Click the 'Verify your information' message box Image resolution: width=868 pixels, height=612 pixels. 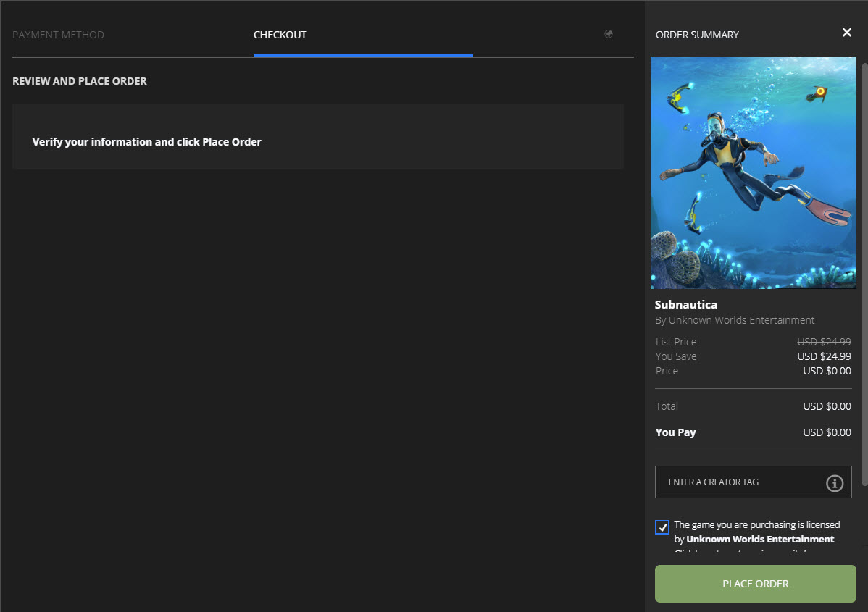click(x=317, y=137)
